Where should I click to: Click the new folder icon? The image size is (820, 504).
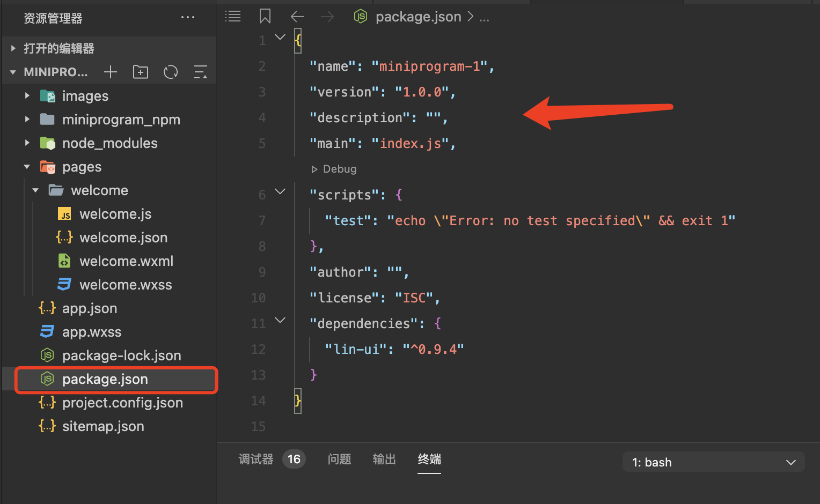coord(141,72)
